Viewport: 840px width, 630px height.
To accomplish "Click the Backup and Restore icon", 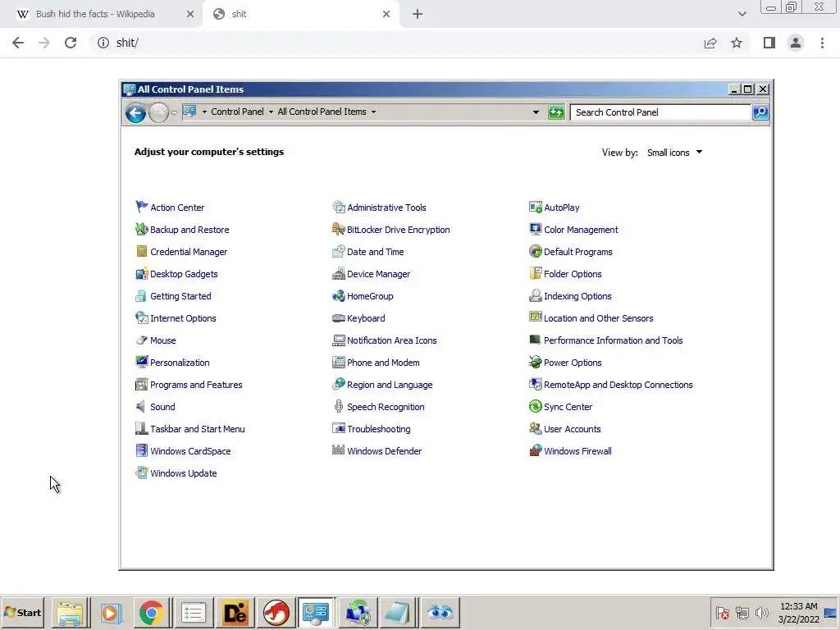I will coord(141,230).
